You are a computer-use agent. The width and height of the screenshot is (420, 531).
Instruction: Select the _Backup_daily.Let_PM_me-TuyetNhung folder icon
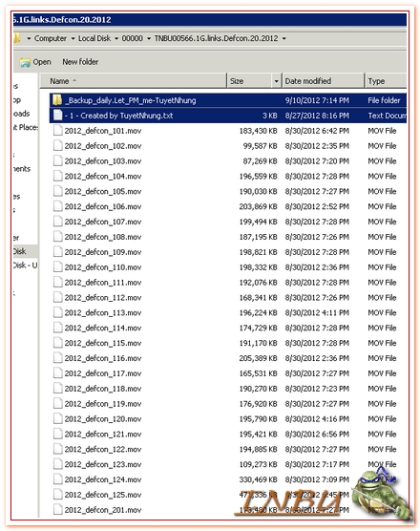coord(57,100)
